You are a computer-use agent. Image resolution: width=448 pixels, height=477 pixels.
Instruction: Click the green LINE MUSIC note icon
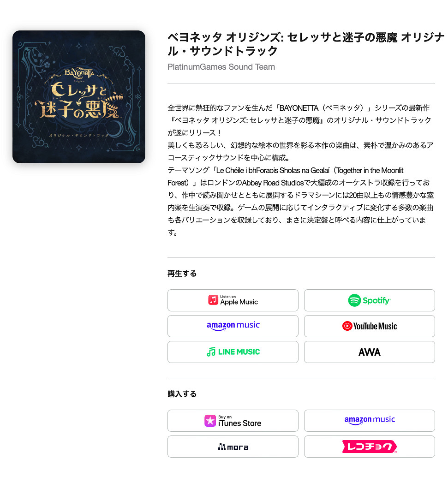(x=211, y=352)
